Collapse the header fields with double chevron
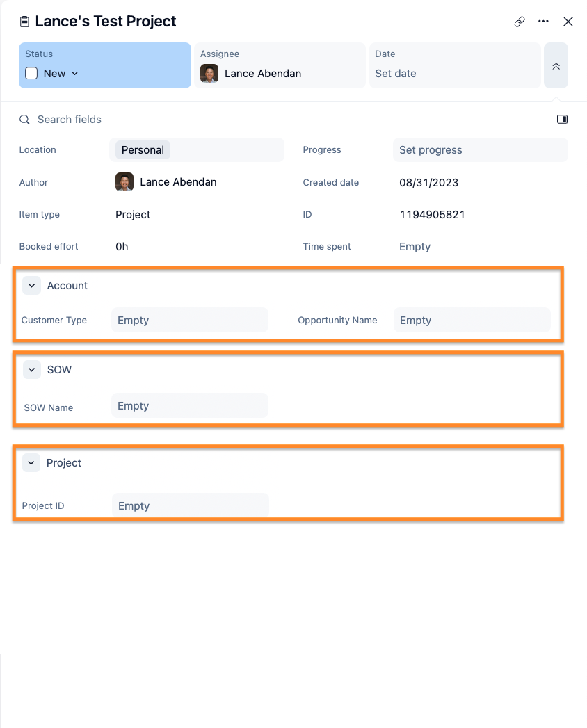This screenshot has height=728, width=587. [x=556, y=66]
